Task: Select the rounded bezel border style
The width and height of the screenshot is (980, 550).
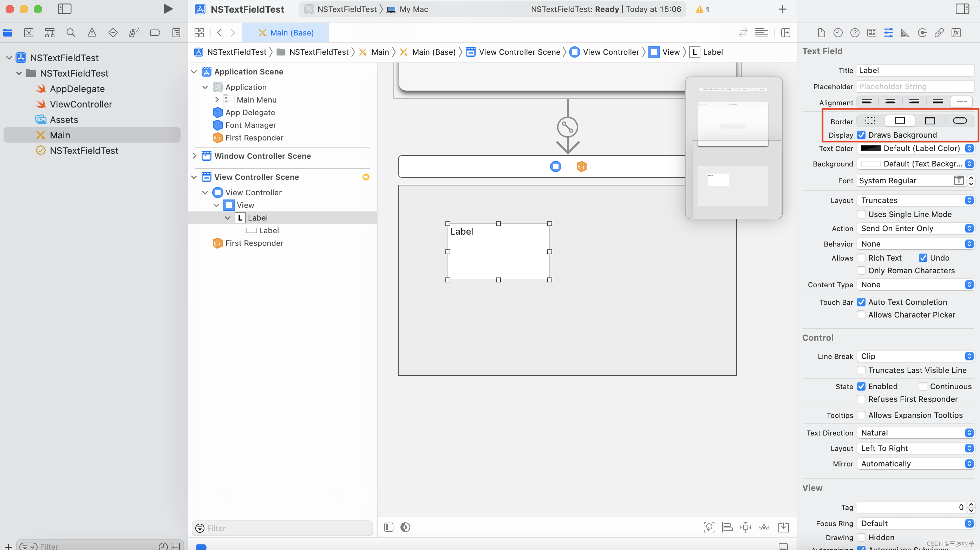Action: (960, 120)
